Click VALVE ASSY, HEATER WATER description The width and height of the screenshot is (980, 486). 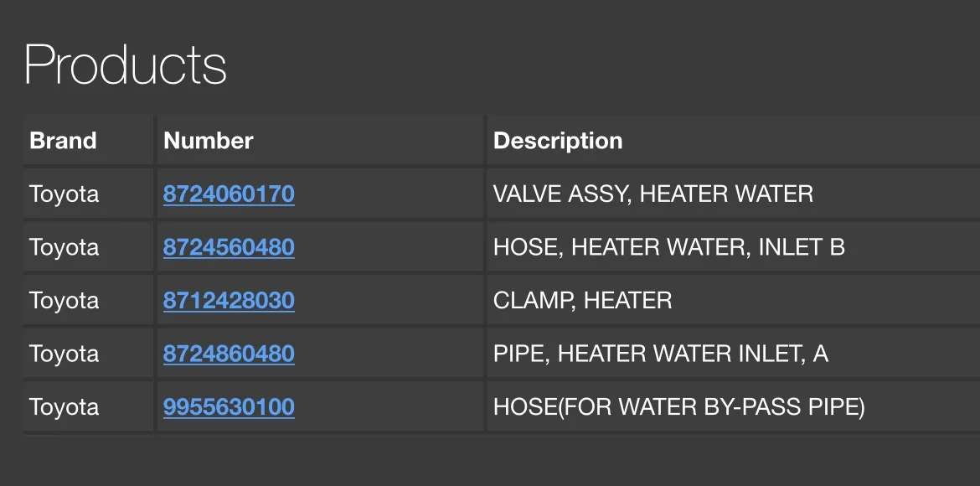point(653,194)
